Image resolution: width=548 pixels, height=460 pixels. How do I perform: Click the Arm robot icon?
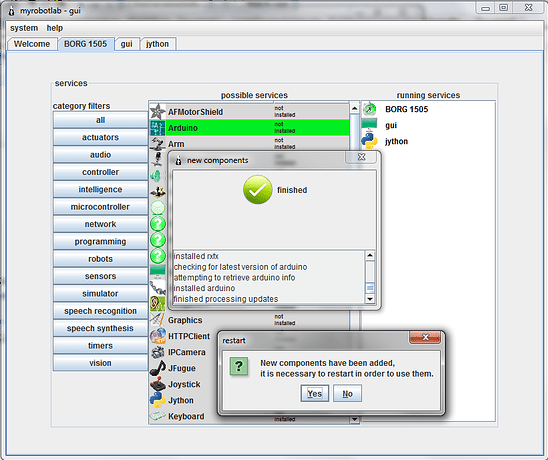158,144
